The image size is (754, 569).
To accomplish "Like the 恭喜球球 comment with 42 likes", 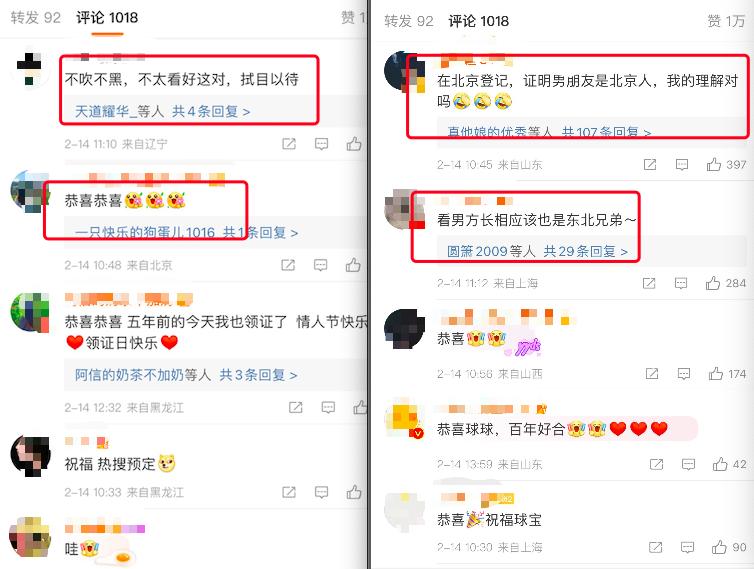I will point(720,464).
